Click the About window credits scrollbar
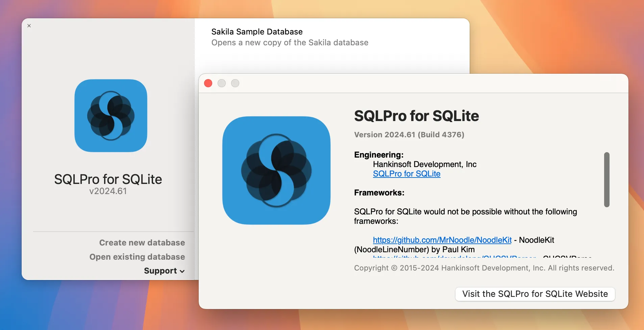This screenshot has width=644, height=330. click(x=607, y=180)
